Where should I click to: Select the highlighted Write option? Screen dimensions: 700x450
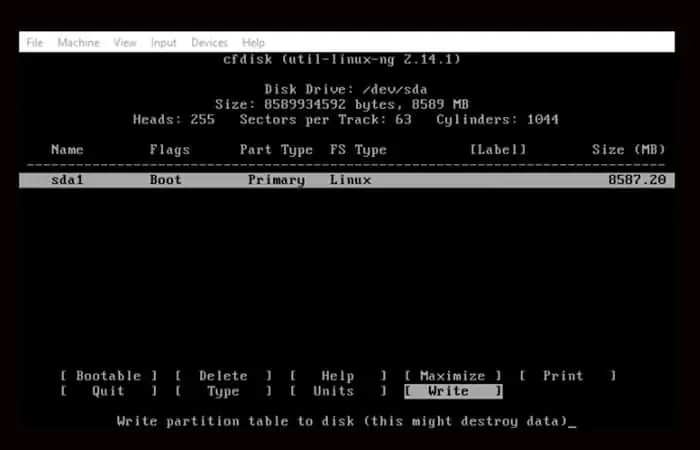453,391
